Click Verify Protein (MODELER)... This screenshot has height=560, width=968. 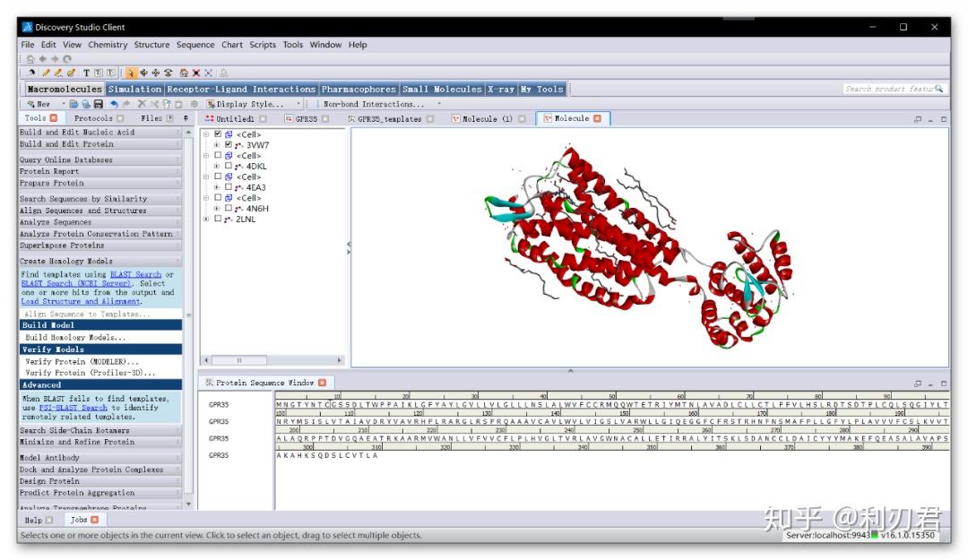click(82, 361)
